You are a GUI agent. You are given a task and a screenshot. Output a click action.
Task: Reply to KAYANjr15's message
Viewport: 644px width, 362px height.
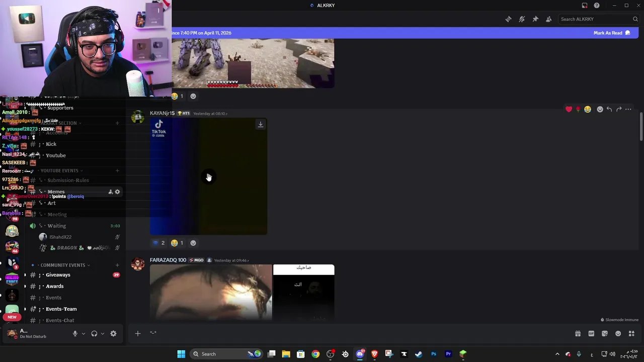pos(609,109)
